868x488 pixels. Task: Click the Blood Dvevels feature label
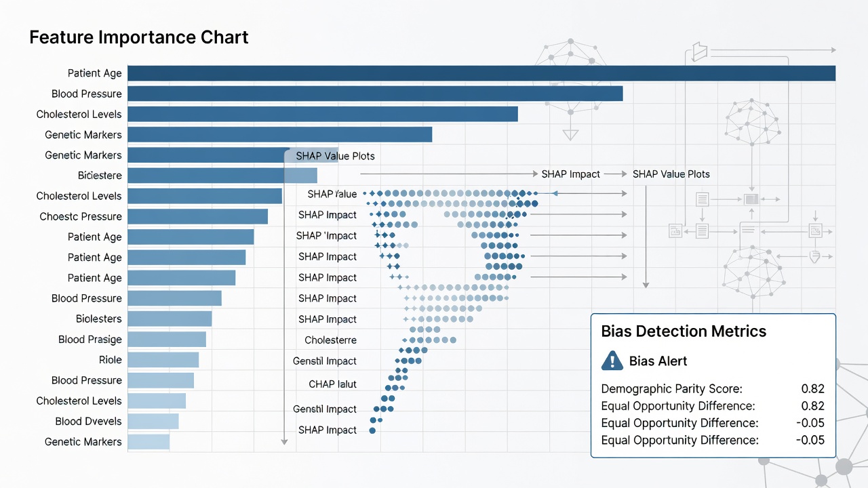tap(88, 422)
